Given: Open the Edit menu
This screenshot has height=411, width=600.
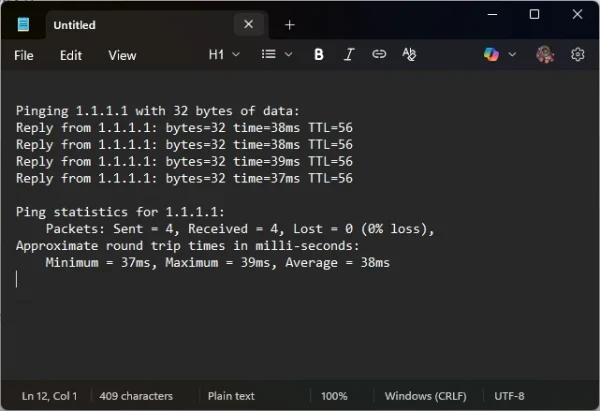Looking at the screenshot, I should (71, 56).
